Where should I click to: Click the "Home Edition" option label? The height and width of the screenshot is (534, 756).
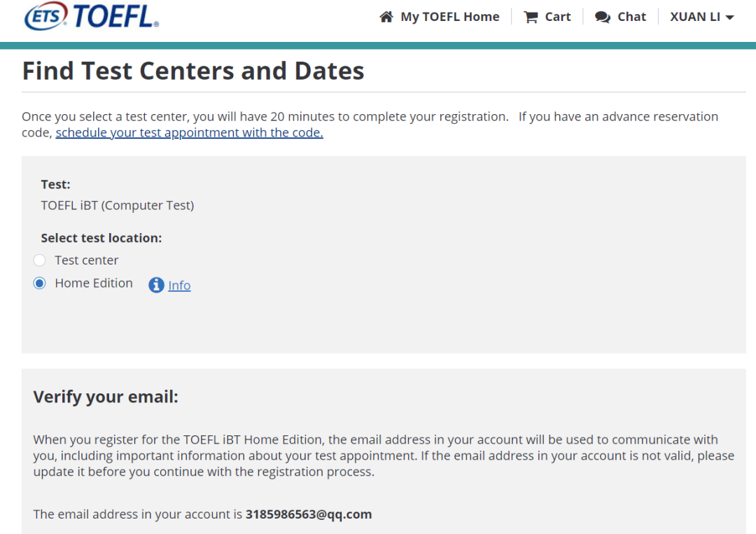[94, 283]
